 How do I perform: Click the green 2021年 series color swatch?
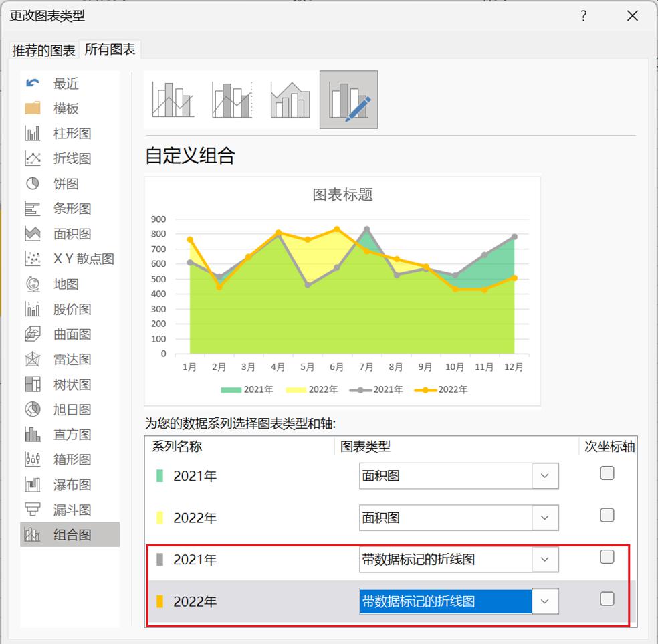coord(159,475)
